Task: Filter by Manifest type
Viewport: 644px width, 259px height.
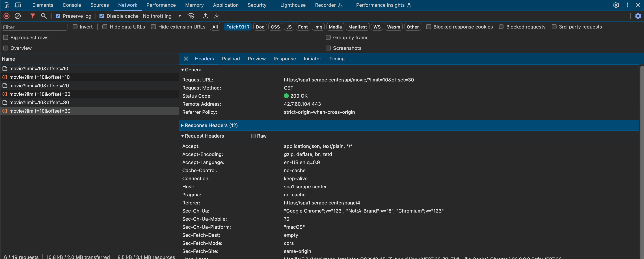Action: (357, 27)
